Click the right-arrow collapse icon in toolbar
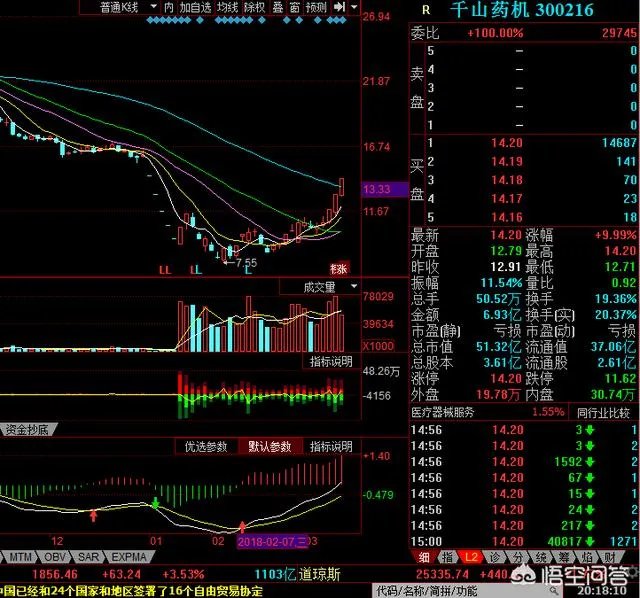640x598 pixels. [x=339, y=7]
